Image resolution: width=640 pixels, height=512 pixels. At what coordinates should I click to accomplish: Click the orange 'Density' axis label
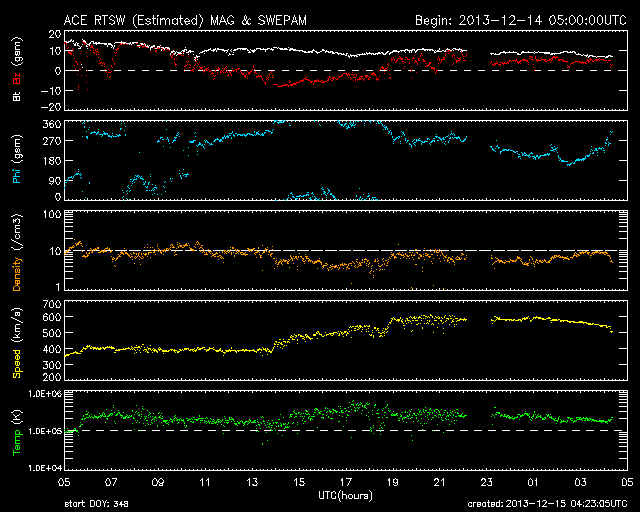click(17, 274)
